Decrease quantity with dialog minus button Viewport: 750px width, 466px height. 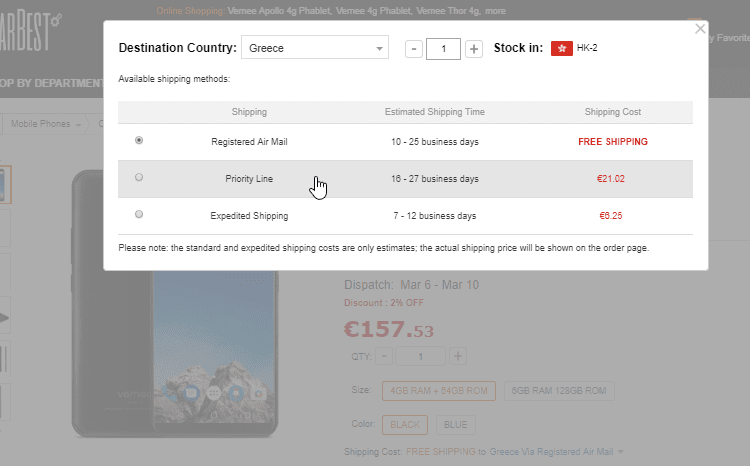pyautogui.click(x=414, y=49)
